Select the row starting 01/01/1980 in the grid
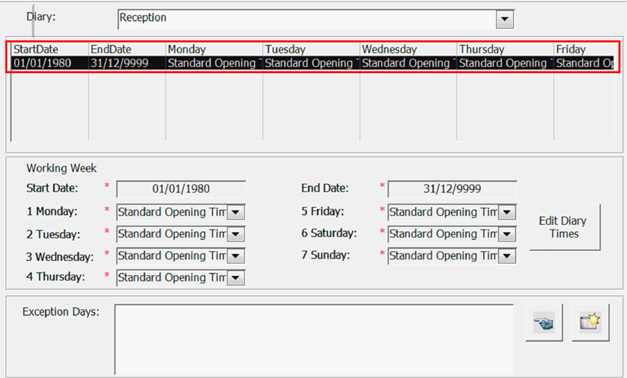 tap(313, 63)
